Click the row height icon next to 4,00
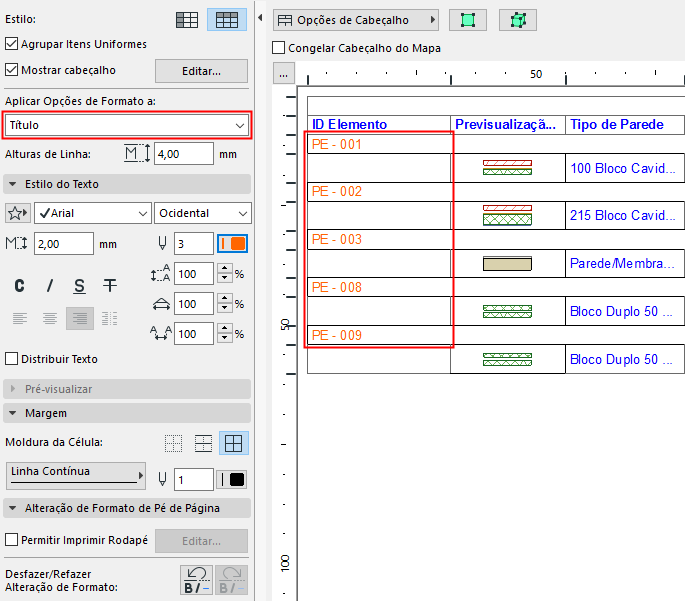The image size is (685, 601). point(137,154)
